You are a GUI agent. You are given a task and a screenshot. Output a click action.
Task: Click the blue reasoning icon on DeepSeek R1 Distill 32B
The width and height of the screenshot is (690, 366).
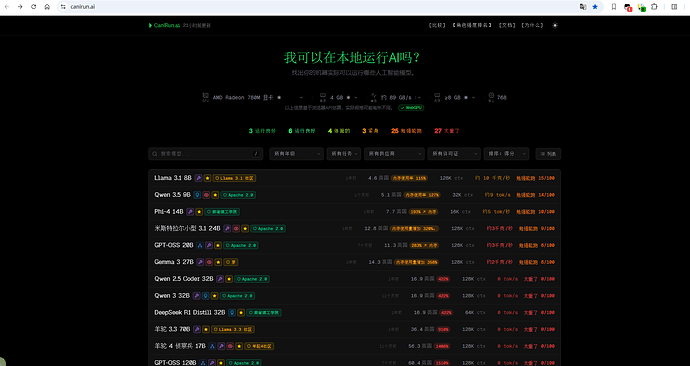[232, 313]
